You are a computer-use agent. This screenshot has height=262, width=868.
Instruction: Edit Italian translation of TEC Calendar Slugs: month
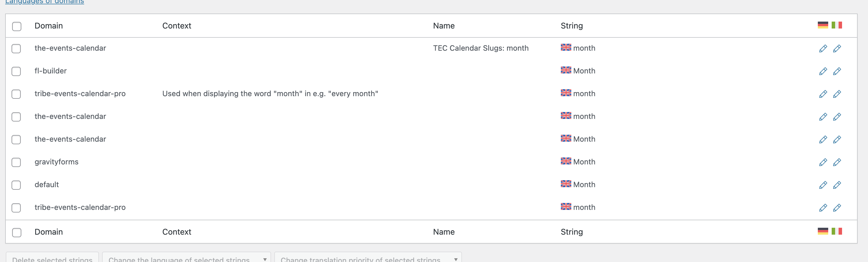coord(837,48)
